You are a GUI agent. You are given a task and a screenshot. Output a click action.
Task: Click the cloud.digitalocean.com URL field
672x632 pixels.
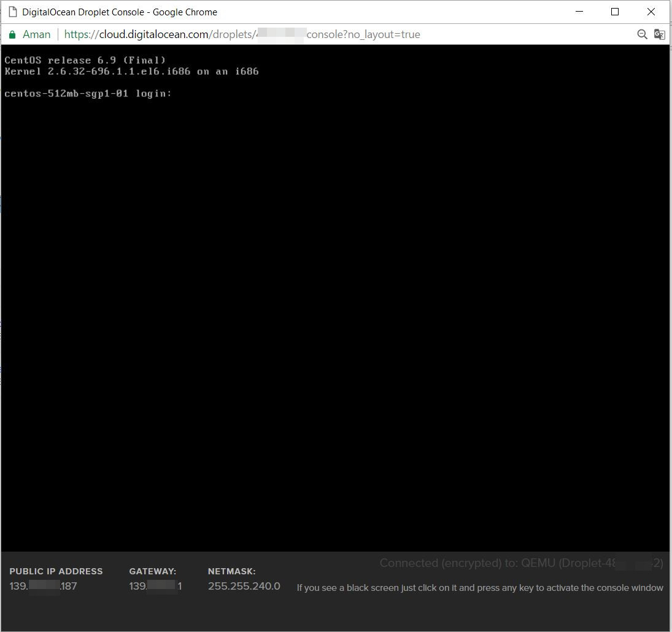pos(242,34)
